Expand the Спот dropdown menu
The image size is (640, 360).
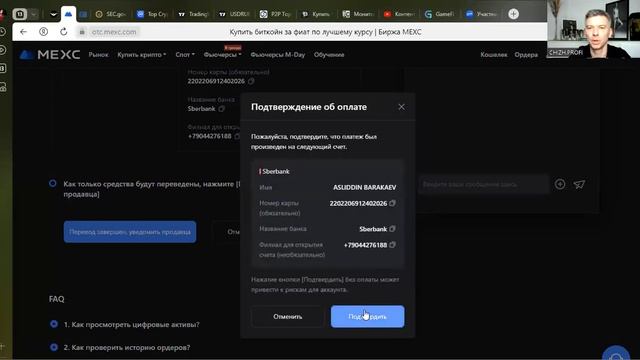pyautogui.click(x=185, y=55)
